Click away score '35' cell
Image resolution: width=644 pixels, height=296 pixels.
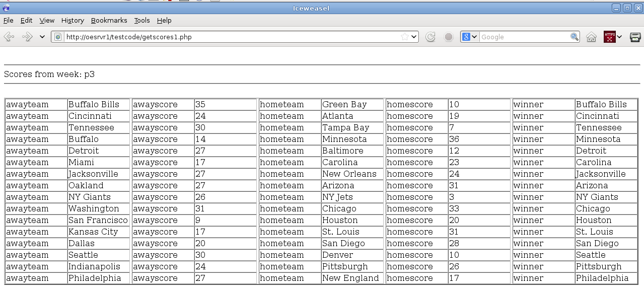[x=226, y=104]
